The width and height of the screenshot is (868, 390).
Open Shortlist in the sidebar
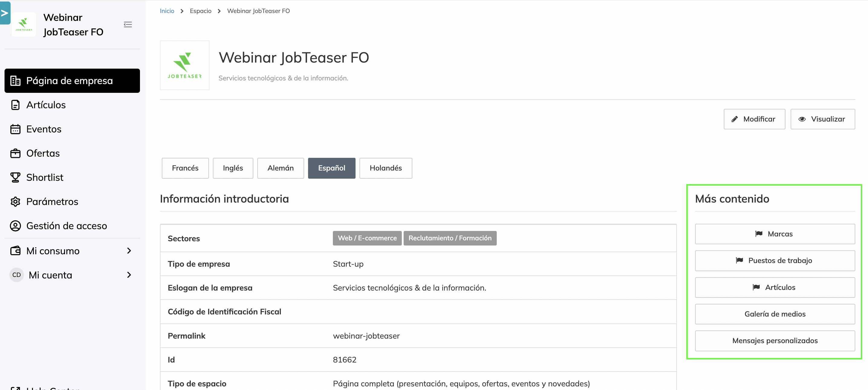point(72,177)
